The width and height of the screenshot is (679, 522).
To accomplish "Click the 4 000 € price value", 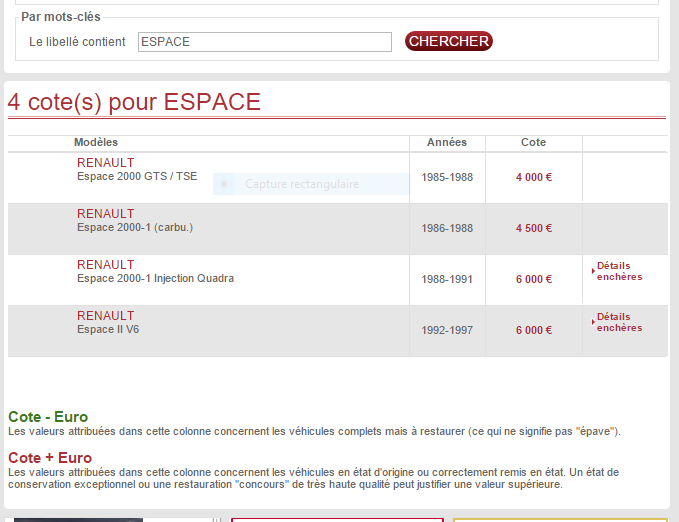I will coord(534,177).
